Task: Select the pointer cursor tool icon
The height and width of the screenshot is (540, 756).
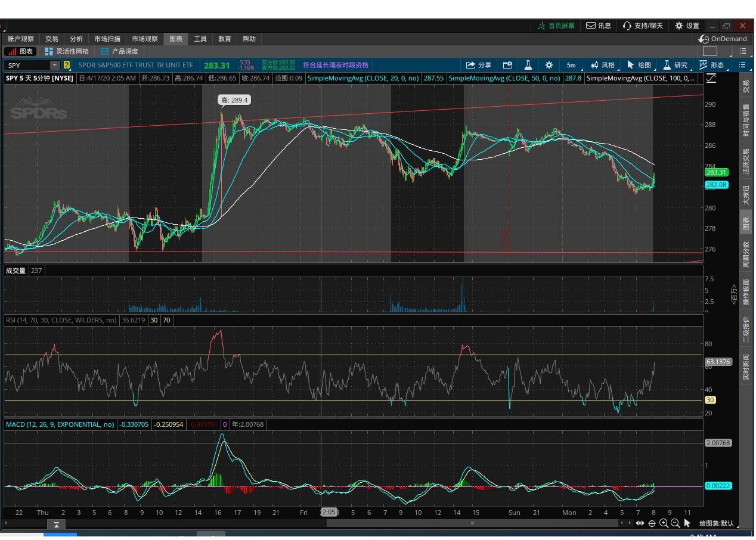Action: tap(687, 523)
